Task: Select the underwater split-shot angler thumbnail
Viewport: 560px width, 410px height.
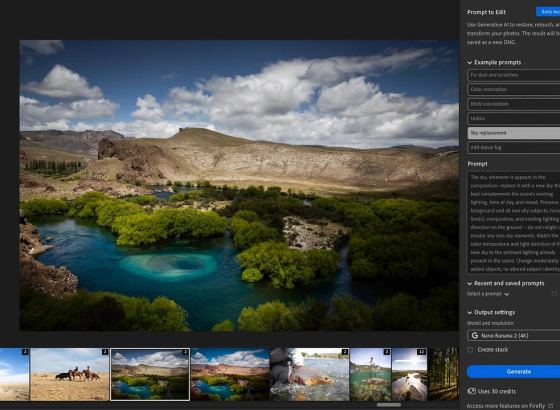Action: (370, 374)
